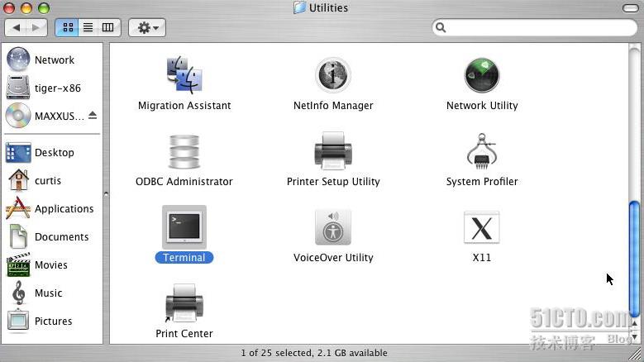Click the Utilities window title
The image size is (644, 362).
pos(328,7)
